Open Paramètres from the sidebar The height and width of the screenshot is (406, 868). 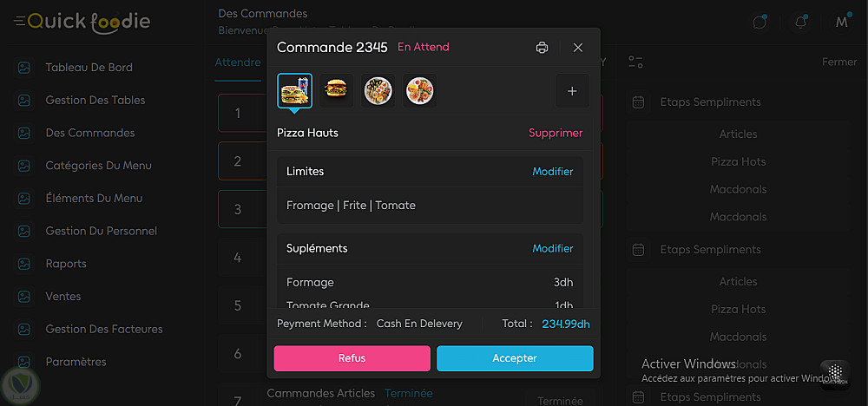pyautogui.click(x=76, y=362)
